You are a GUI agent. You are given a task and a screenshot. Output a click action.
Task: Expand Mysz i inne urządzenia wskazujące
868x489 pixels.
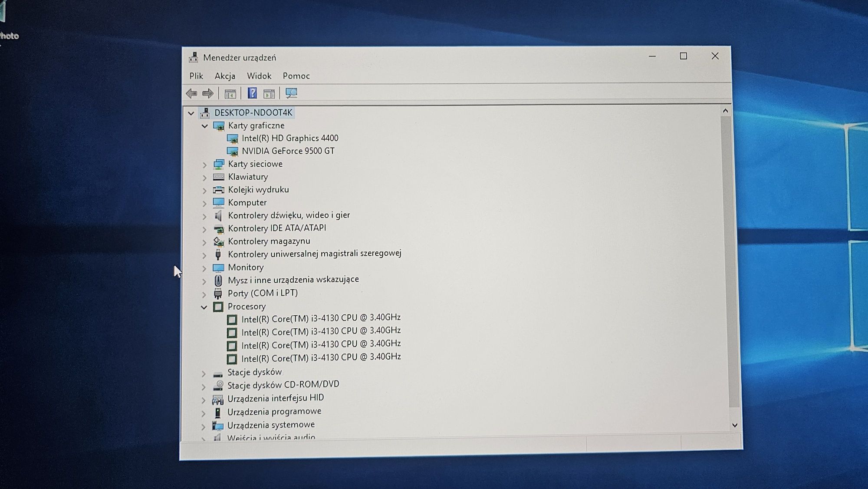(204, 281)
